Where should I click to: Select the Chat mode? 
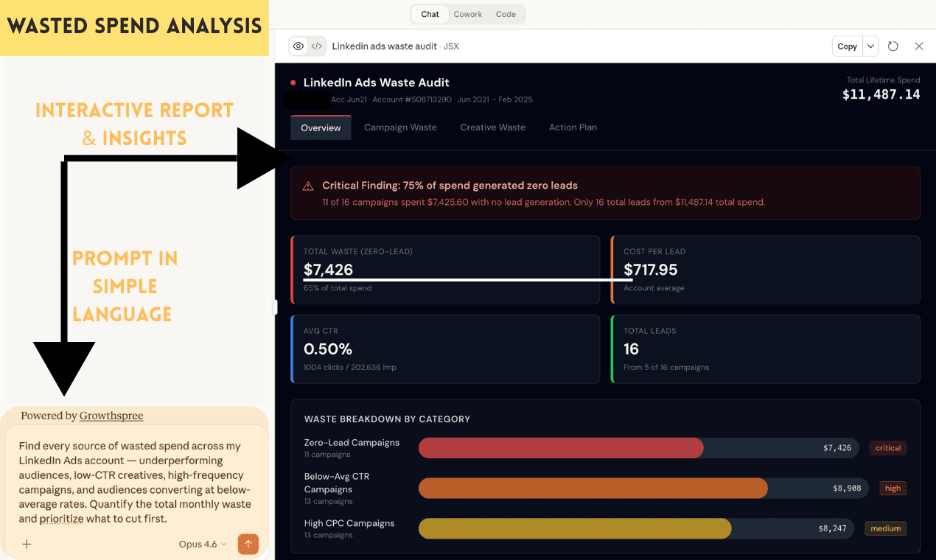[x=430, y=14]
